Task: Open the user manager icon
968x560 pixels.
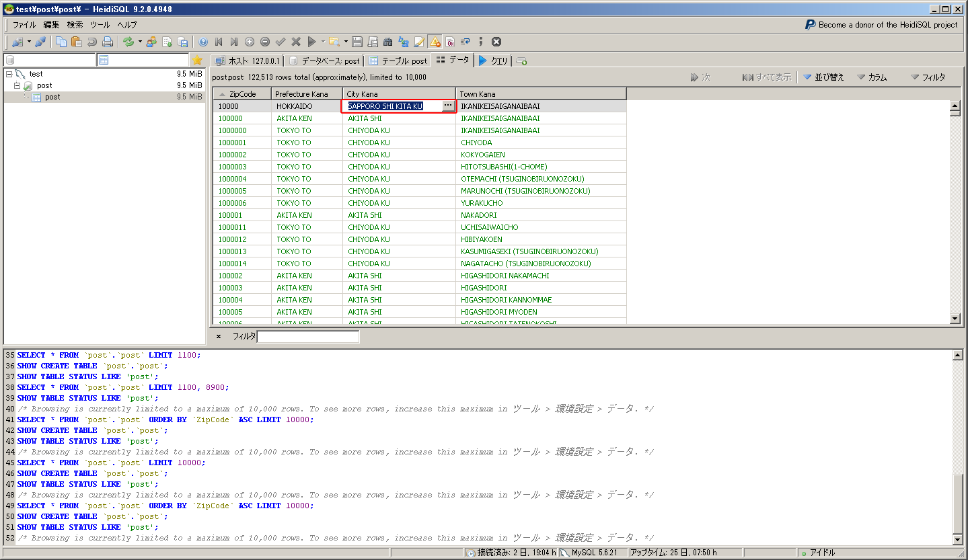Action: (151, 42)
